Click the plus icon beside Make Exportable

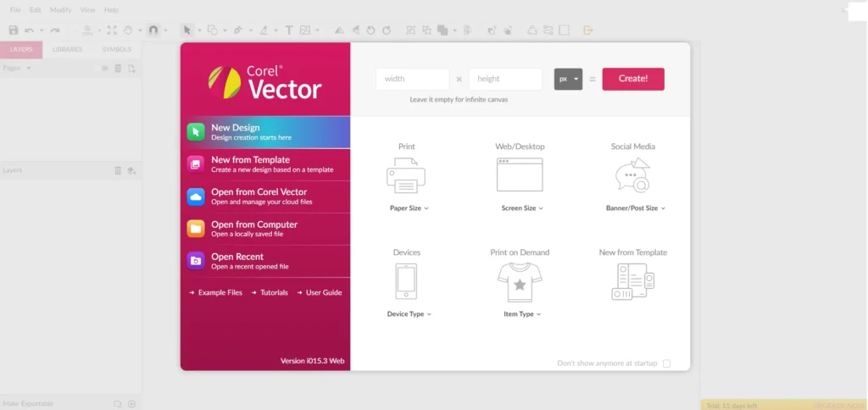[131, 404]
